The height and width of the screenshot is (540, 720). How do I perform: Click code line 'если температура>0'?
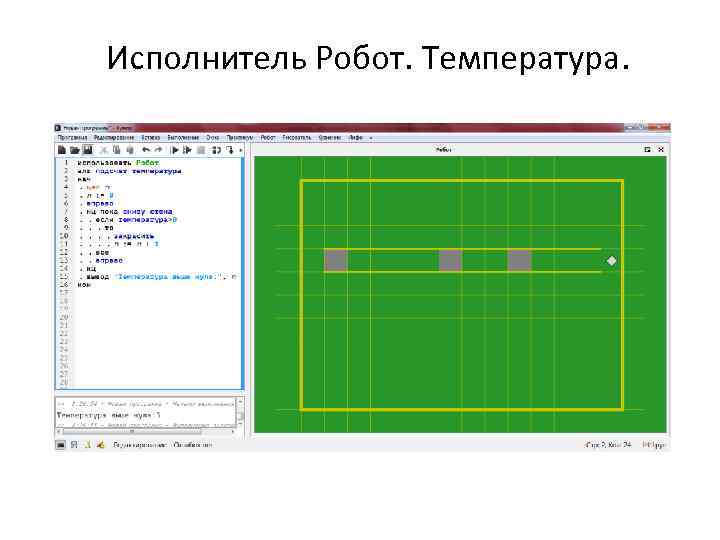[136, 219]
